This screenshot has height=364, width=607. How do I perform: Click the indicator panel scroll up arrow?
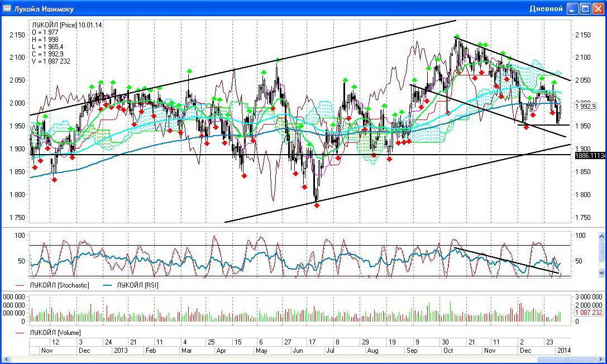(x=601, y=236)
